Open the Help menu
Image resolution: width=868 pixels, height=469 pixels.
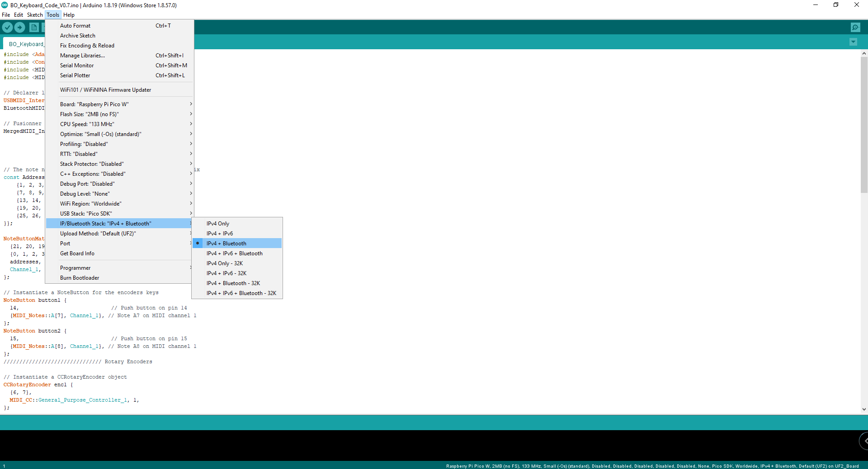pos(69,15)
